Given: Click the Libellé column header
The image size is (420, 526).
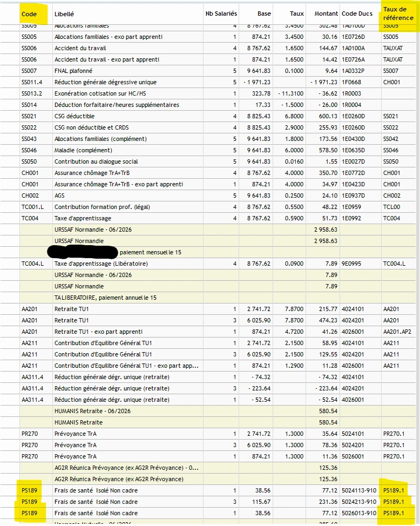Looking at the screenshot, I should [64, 14].
